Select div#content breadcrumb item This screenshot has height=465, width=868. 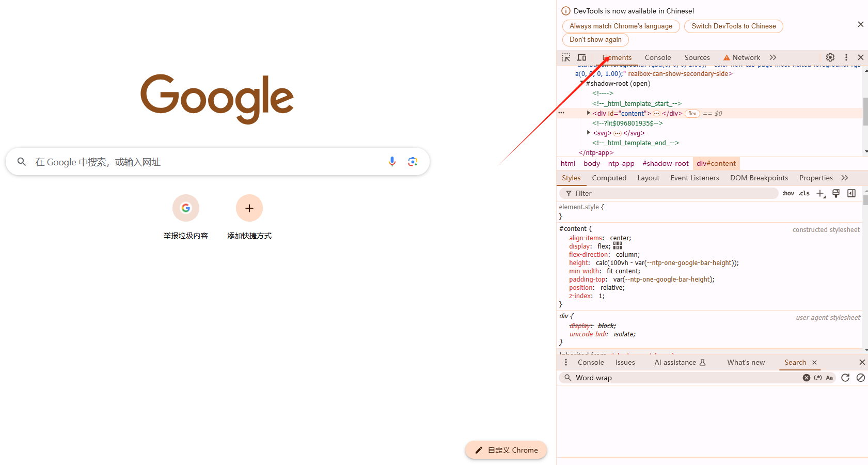coord(716,163)
